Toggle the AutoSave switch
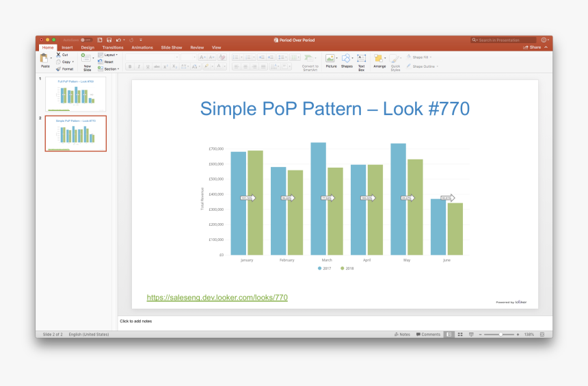The height and width of the screenshot is (386, 588). (x=86, y=40)
